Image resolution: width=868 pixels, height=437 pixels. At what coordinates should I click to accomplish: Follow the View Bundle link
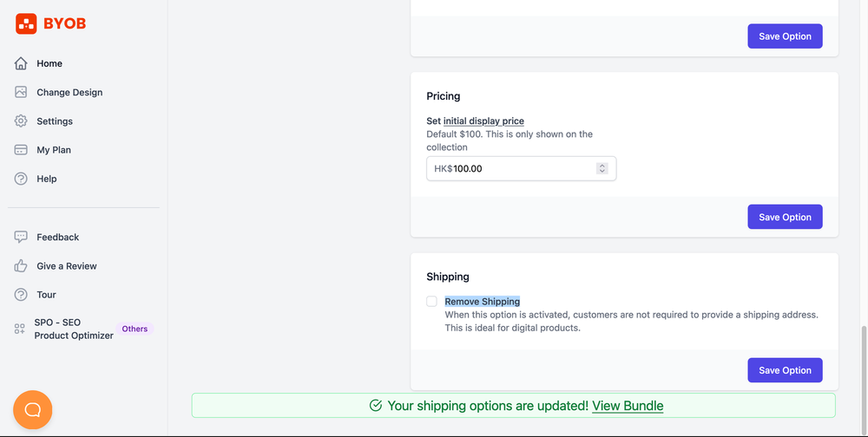pos(628,406)
